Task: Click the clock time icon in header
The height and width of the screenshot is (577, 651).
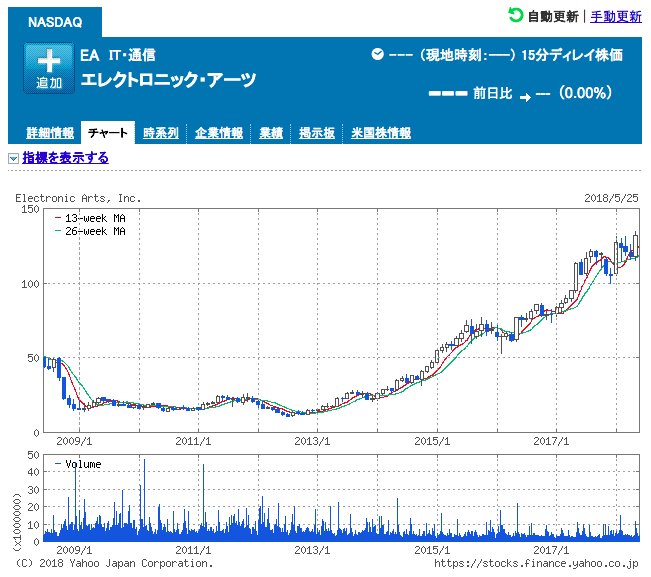Action: tap(377, 54)
